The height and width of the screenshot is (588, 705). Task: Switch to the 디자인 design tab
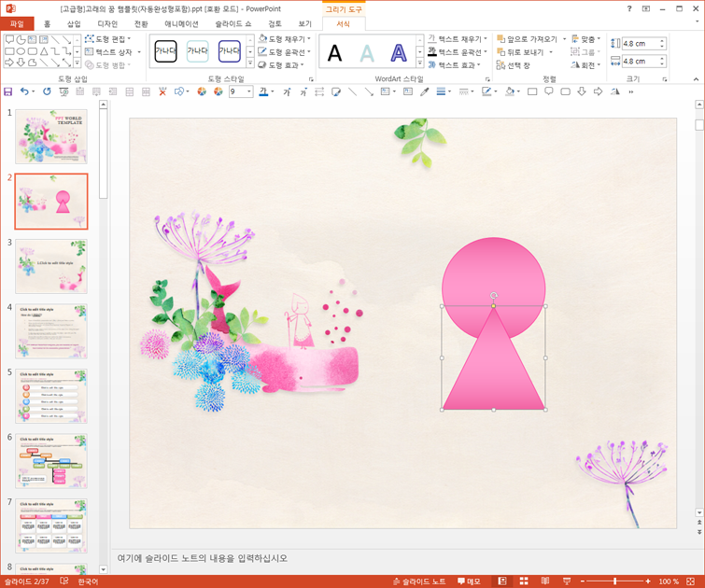click(x=107, y=24)
